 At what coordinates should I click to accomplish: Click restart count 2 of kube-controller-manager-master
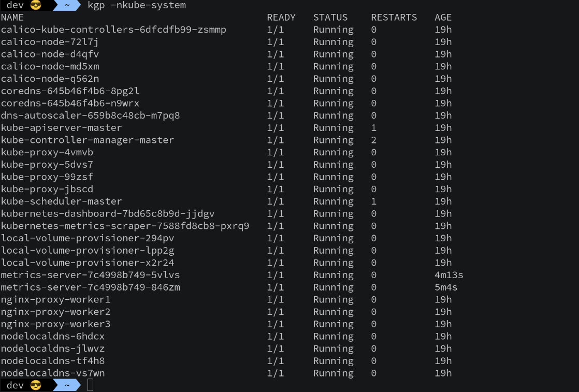(x=374, y=140)
